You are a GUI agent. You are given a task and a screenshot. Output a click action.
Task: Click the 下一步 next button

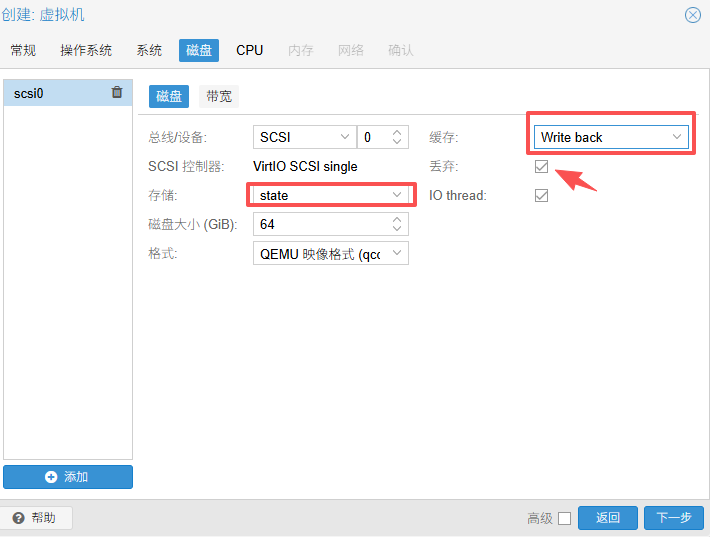tap(672, 518)
